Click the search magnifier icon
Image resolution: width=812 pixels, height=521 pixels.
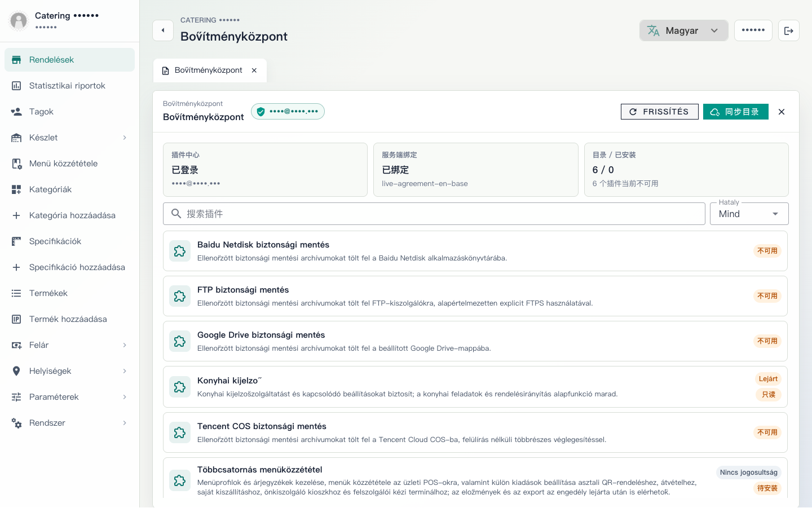click(x=176, y=214)
